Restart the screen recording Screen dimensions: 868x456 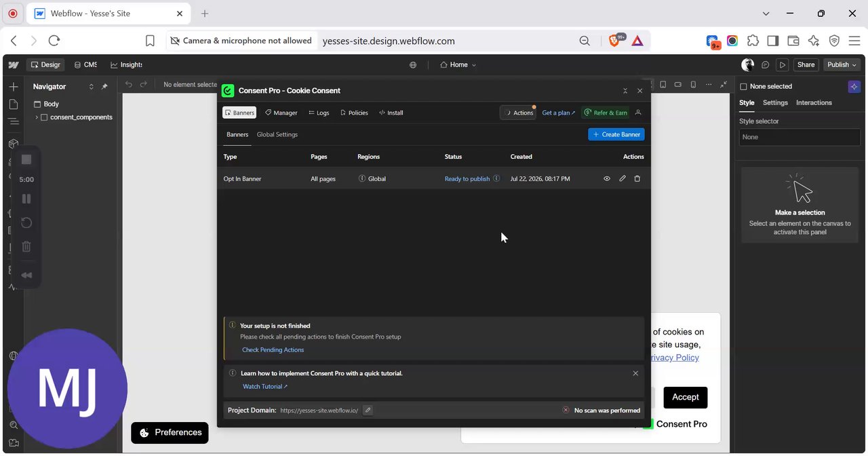[x=26, y=223]
